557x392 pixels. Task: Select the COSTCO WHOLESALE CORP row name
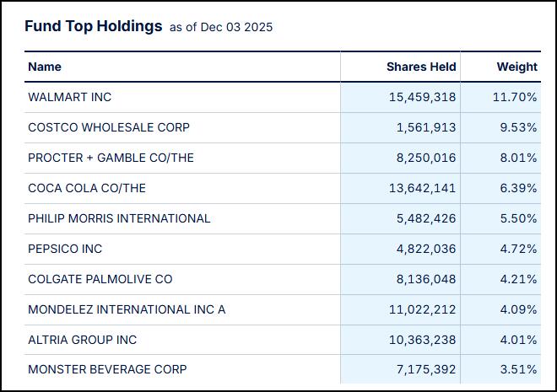(x=109, y=127)
